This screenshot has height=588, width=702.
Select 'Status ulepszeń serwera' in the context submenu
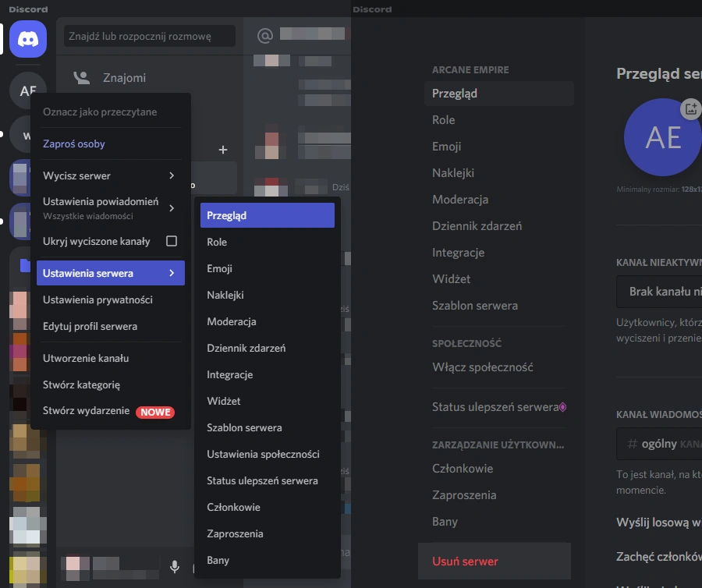tap(268, 480)
